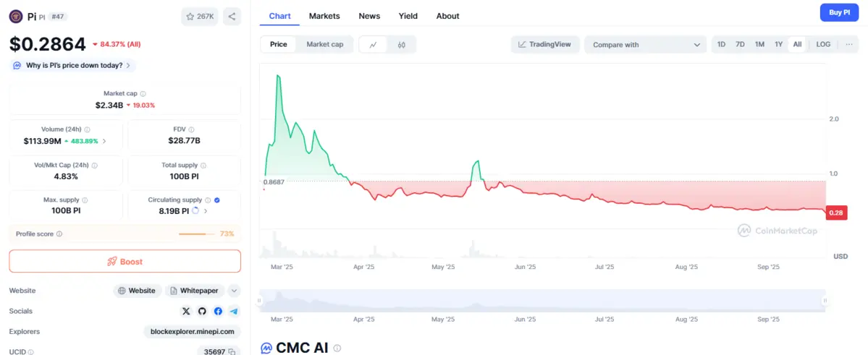Click the Buy PI button
This screenshot has width=868, height=355.
coord(839,12)
